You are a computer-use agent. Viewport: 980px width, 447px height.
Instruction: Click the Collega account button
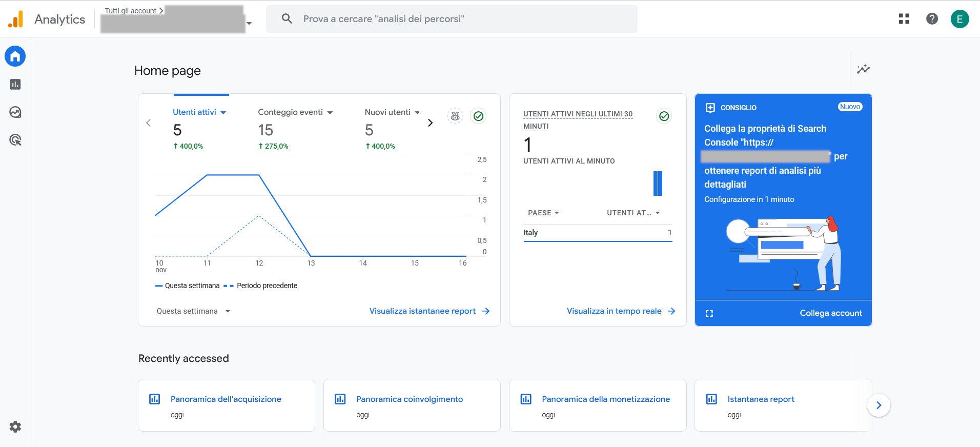tap(831, 313)
